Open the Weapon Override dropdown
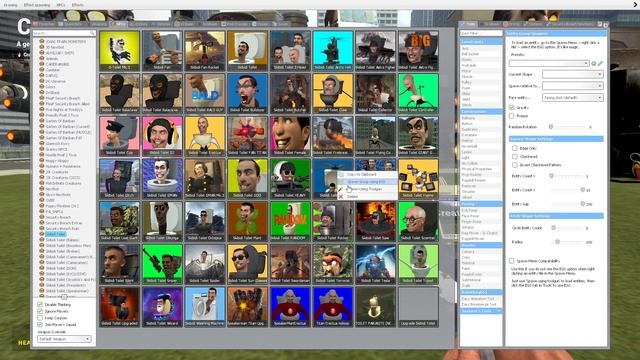 pos(64,339)
